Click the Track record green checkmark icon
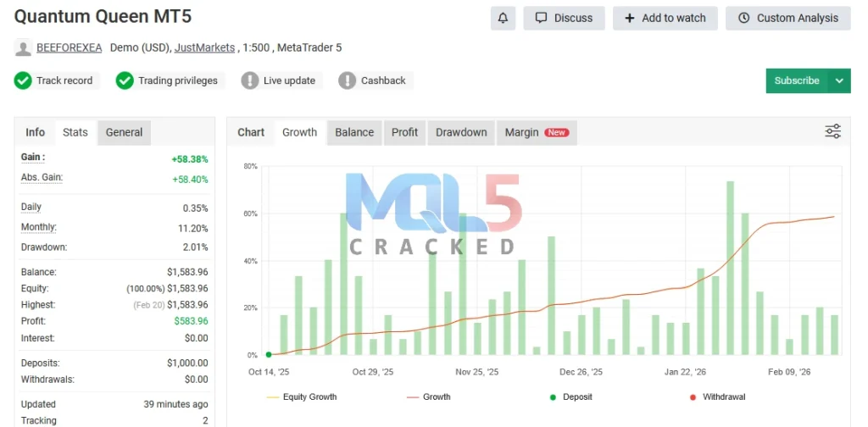The image size is (868, 427). (x=23, y=80)
